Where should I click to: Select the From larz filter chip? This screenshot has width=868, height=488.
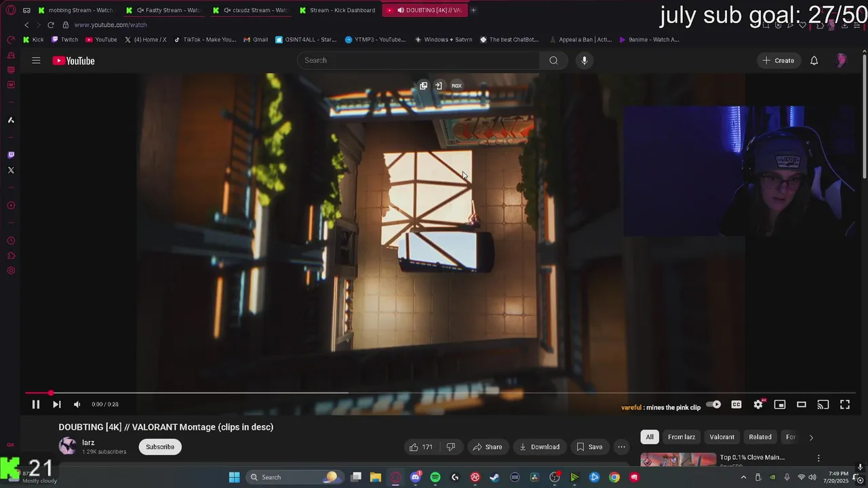[682, 437]
